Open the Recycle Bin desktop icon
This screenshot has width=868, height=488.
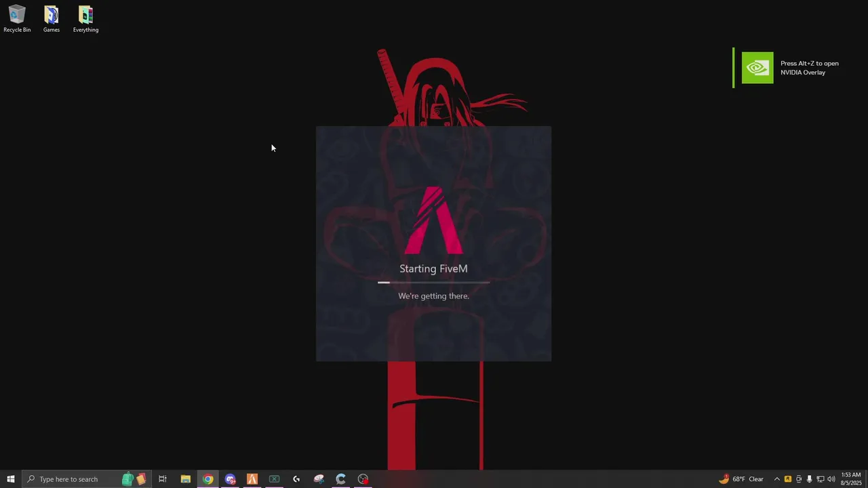pos(17,19)
